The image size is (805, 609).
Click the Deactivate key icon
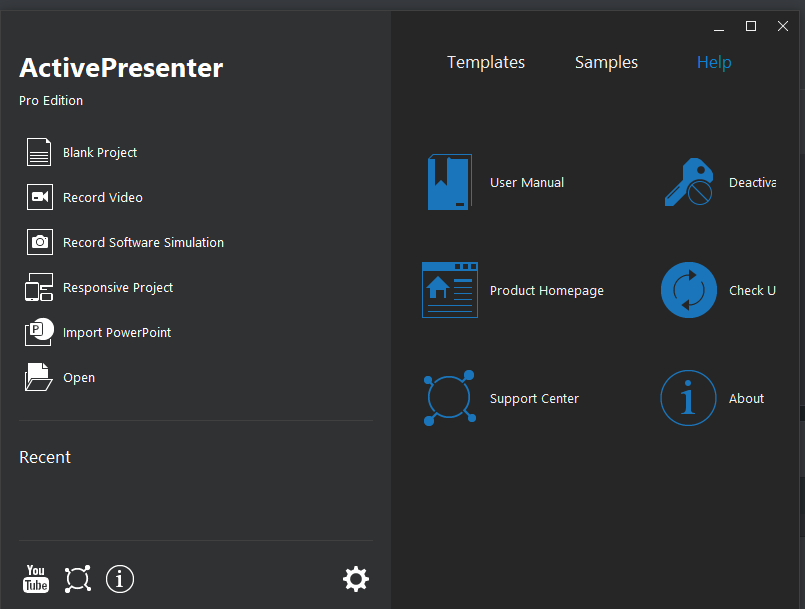(688, 182)
